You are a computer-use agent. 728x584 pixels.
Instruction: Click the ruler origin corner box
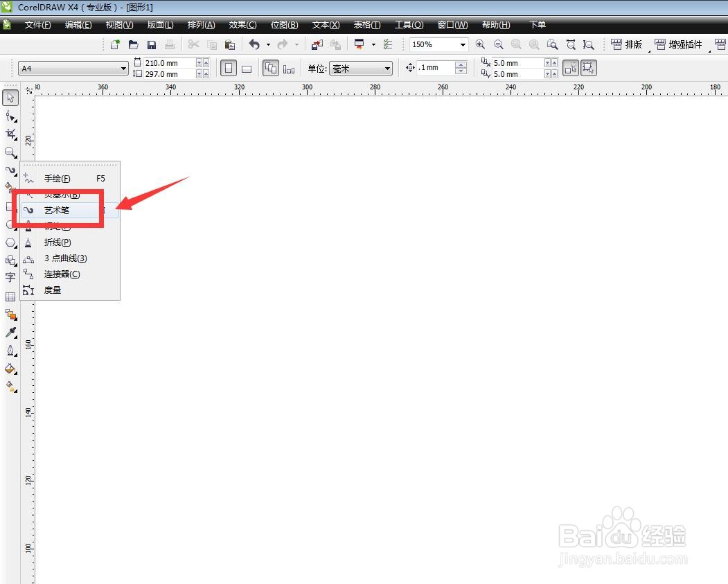click(x=29, y=91)
